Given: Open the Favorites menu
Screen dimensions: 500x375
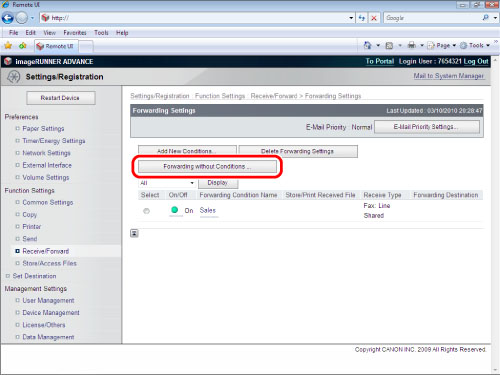Looking at the screenshot, I should click(75, 33).
